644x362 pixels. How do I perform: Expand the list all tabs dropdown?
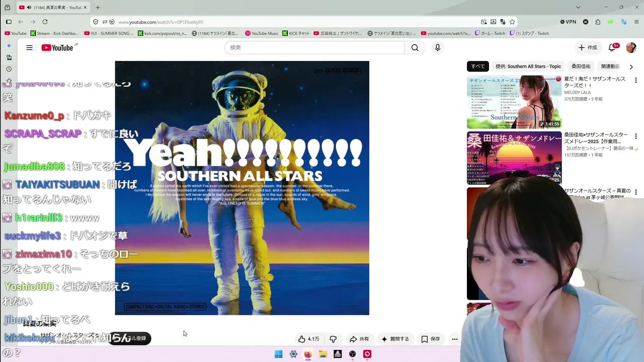[578, 8]
